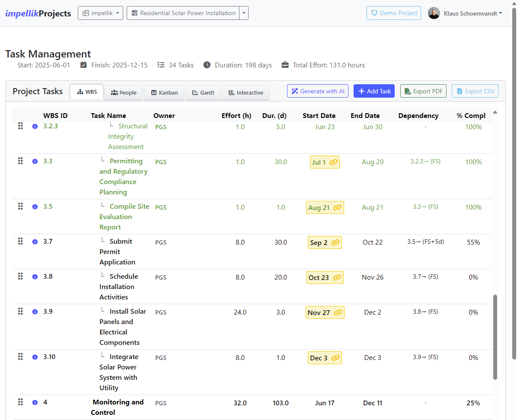
Task: Switch to the WBS tab
Action: tap(87, 92)
